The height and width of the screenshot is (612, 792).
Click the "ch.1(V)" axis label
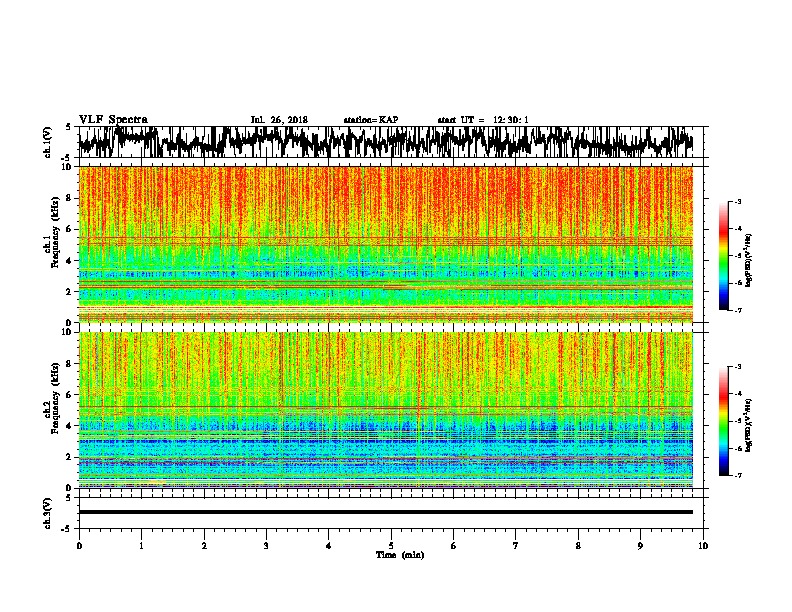click(48, 142)
